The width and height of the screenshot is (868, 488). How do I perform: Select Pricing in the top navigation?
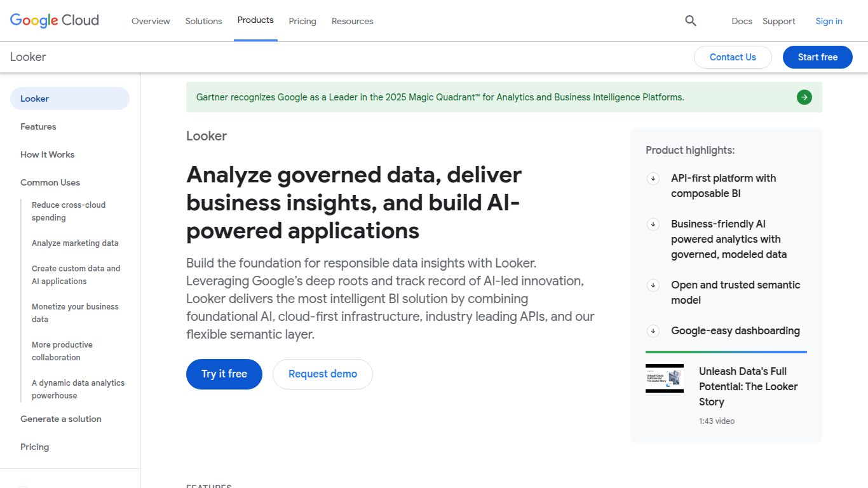point(302,20)
